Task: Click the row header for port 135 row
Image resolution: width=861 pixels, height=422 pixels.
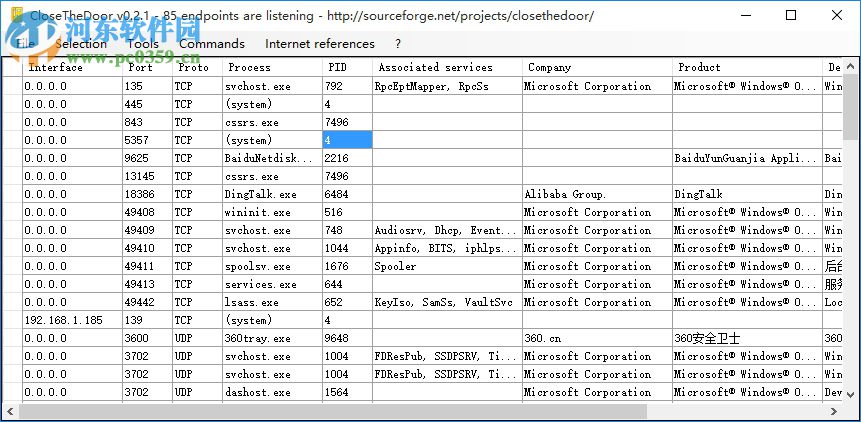Action: [13, 86]
